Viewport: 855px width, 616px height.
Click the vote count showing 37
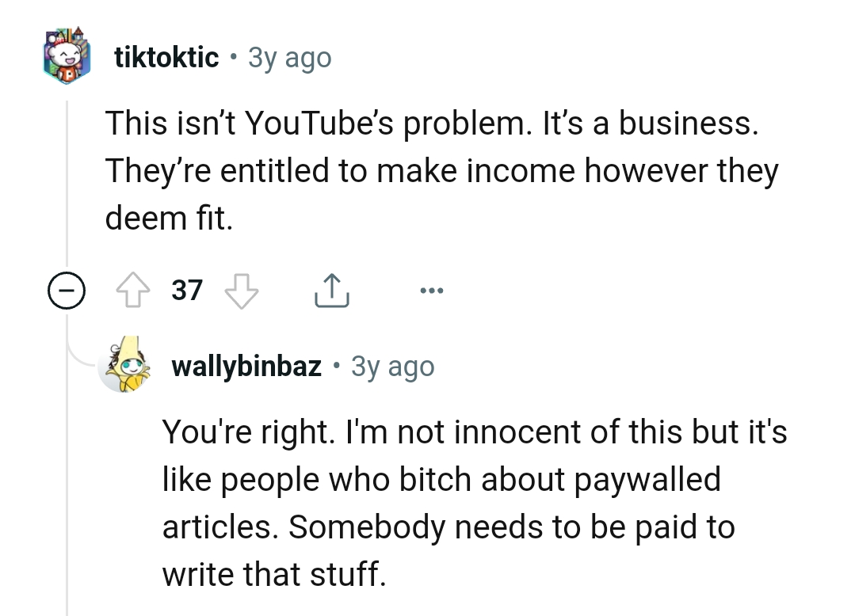point(185,291)
